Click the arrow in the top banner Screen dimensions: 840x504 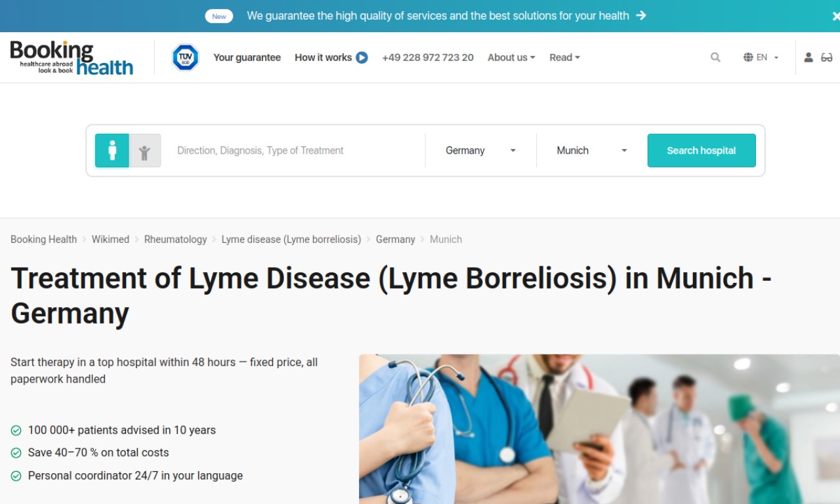tap(641, 16)
